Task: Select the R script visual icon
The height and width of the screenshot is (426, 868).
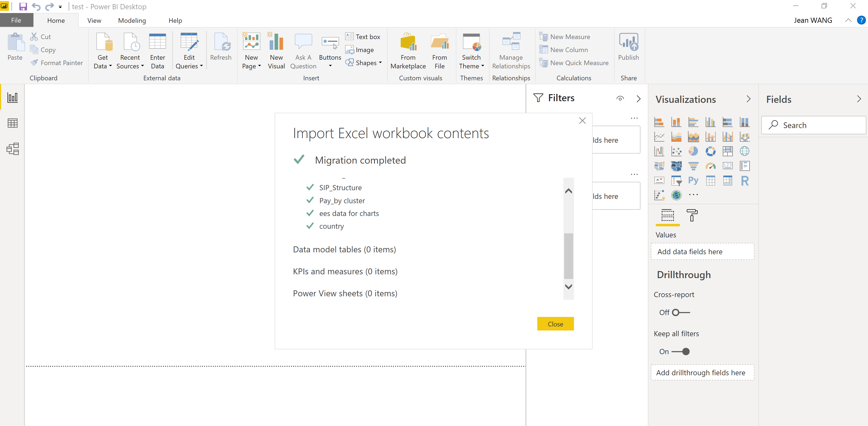Action: (745, 180)
